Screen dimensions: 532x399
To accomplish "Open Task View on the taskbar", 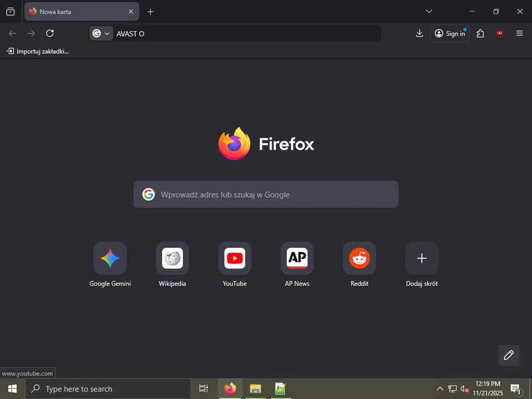I will 203,389.
